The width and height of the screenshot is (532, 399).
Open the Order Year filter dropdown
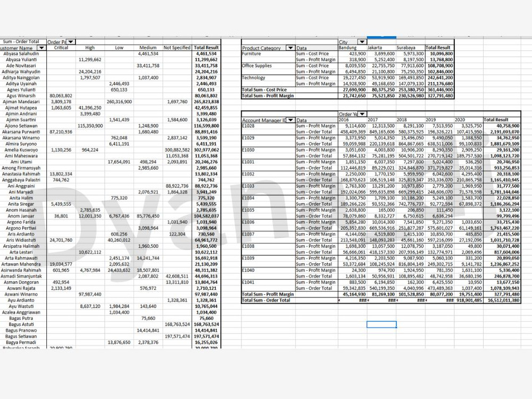362,114
